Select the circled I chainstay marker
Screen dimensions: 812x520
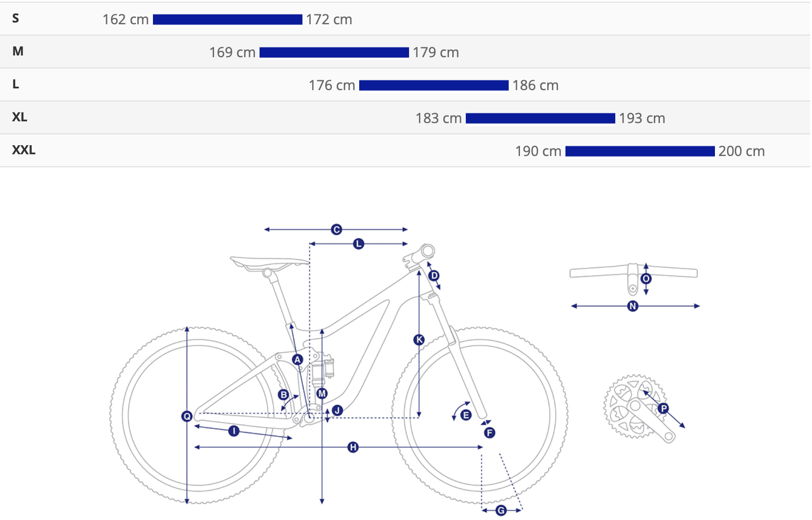tap(234, 431)
